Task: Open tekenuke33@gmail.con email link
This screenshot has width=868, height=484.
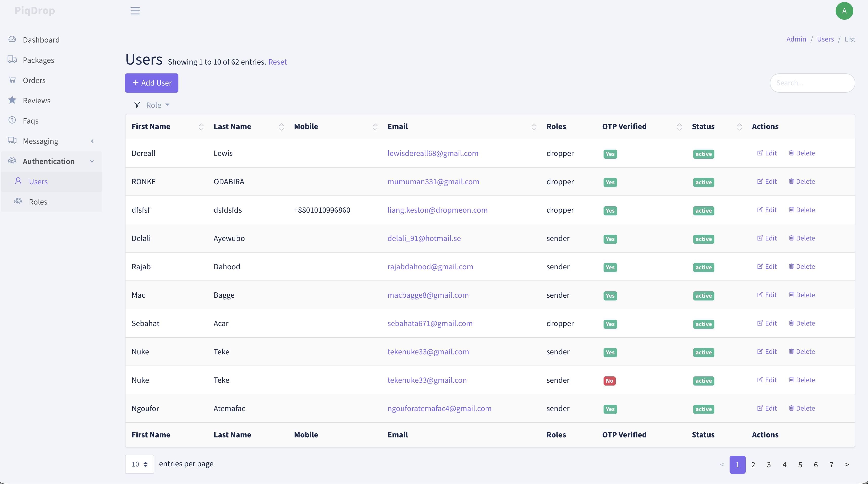Action: click(427, 380)
